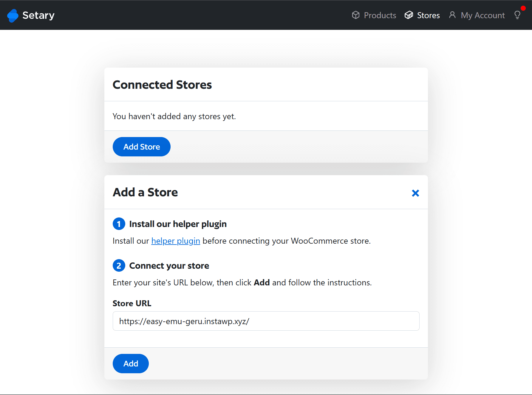Screen dimensions: 532x395
Task: Click step 1 numbered badge circle
Action: 119,224
